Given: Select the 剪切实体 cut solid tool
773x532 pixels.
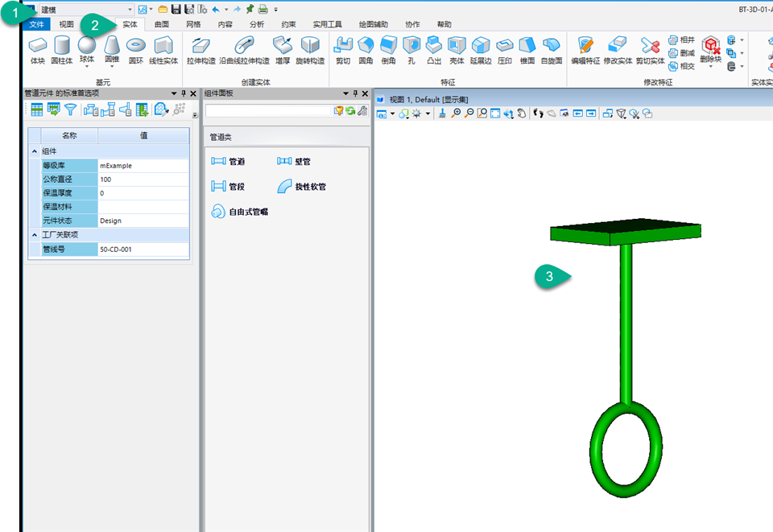Looking at the screenshot, I should 650,49.
